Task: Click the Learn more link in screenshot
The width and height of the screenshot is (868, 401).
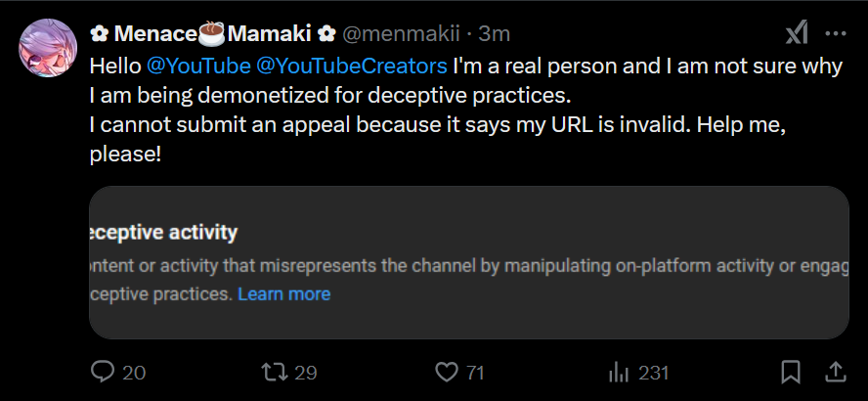Action: [x=283, y=294]
